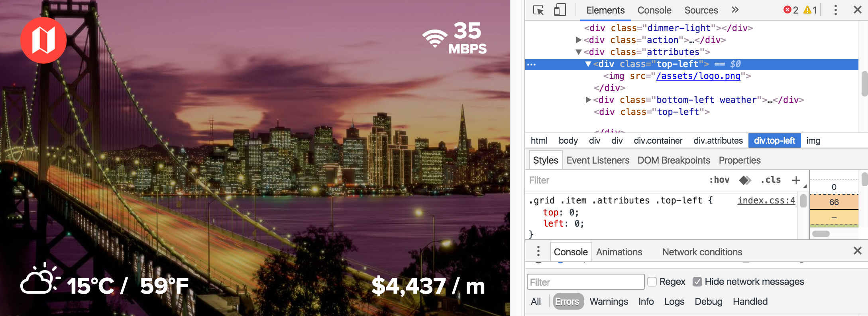
Task: Select img in the breadcrumb bar
Action: pos(813,140)
